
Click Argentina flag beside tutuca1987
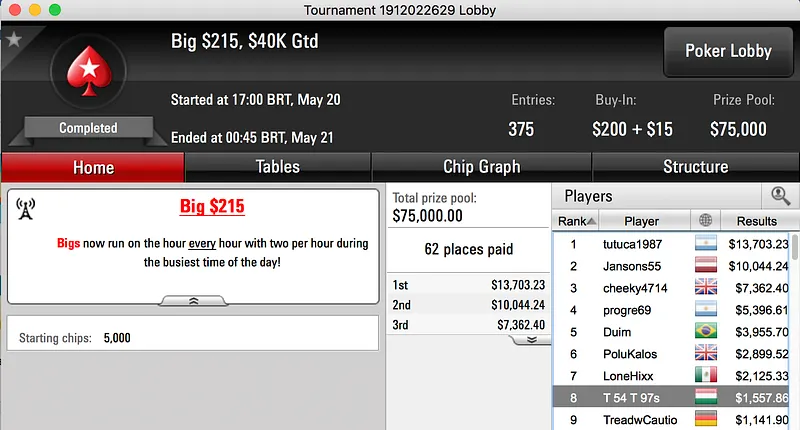[x=707, y=244]
